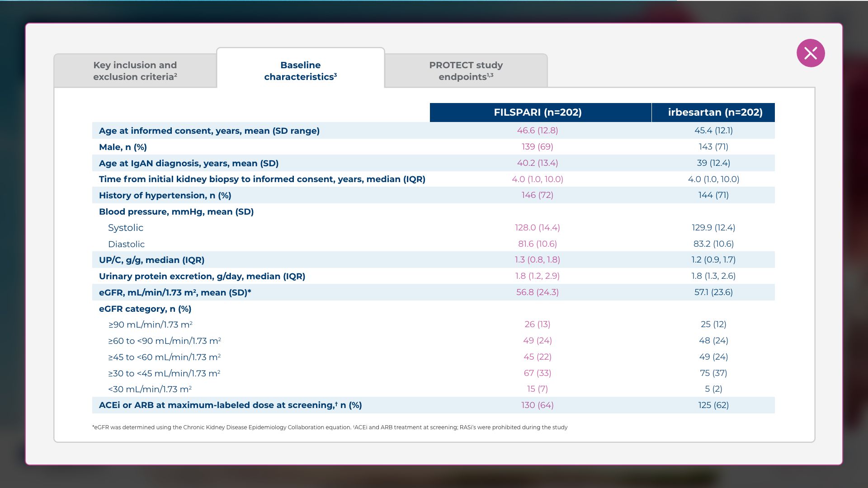Click History of hypertension row label

coord(165,196)
